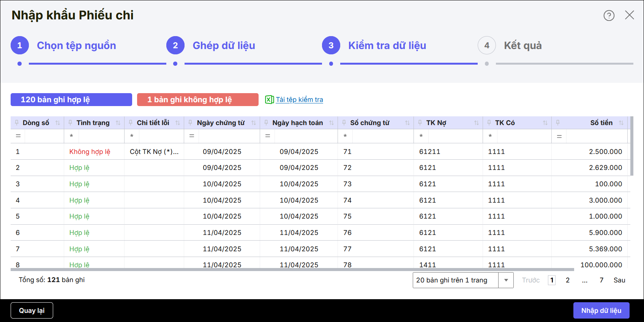The height and width of the screenshot is (322, 644).
Task: Click the horizontal scrollbar below the table
Action: (292, 270)
